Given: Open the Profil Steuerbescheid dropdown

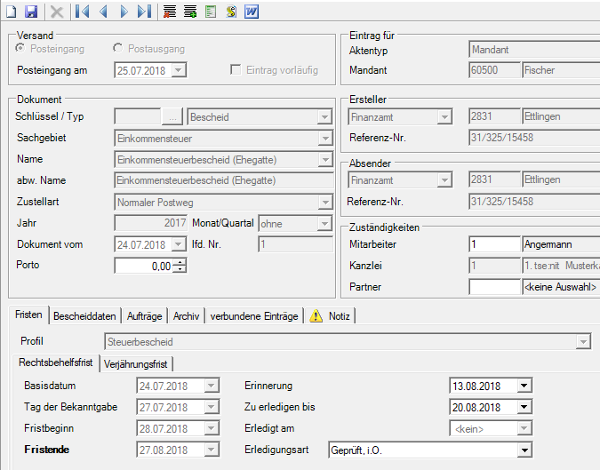Looking at the screenshot, I should 583,341.
